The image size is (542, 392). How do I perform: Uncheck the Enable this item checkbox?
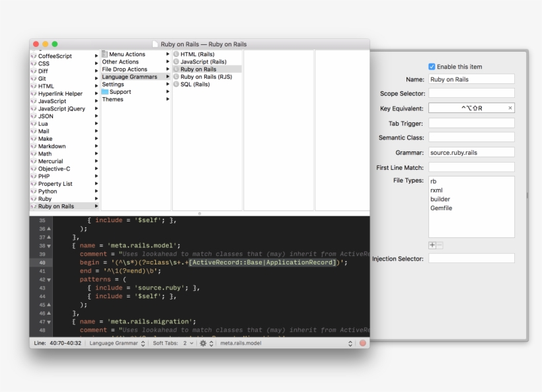[432, 67]
